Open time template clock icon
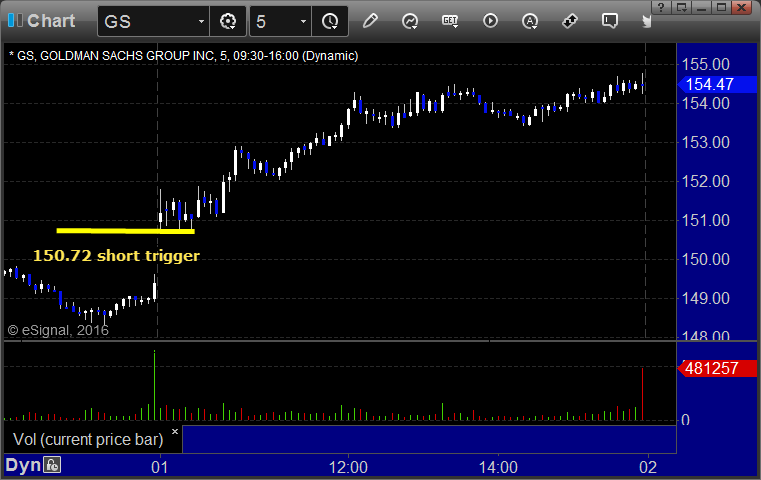The width and height of the screenshot is (761, 480). (x=330, y=21)
